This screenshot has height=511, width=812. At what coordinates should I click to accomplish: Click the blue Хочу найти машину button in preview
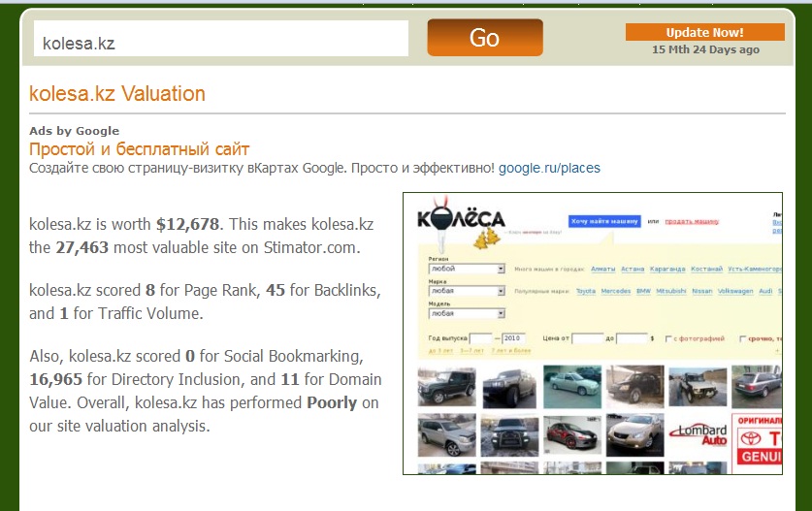(x=604, y=221)
